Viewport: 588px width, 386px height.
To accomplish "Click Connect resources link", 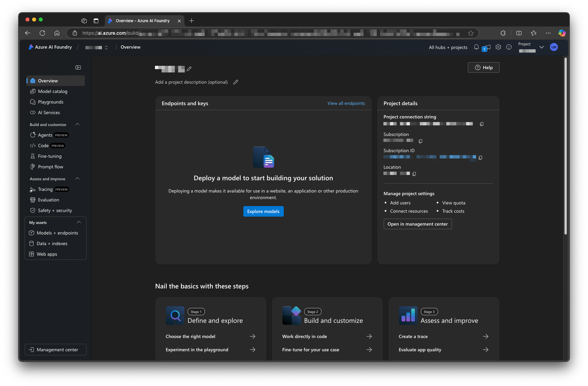I will (409, 211).
